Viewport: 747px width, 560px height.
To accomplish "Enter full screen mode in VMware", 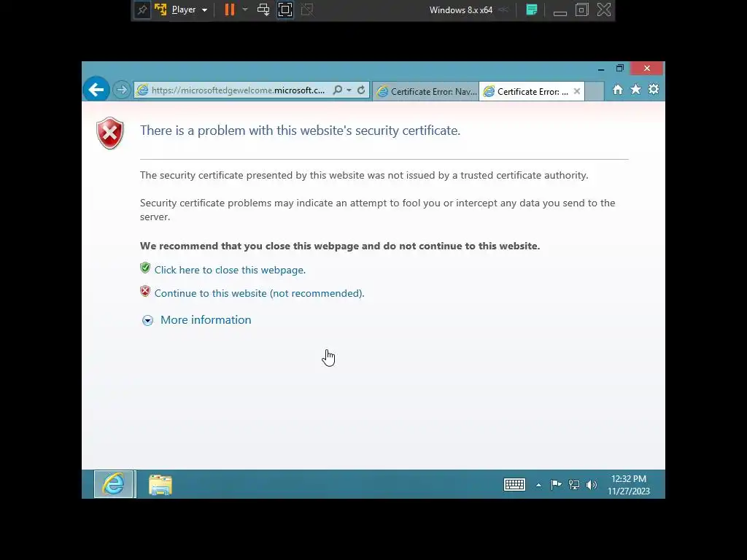I will tap(285, 10).
